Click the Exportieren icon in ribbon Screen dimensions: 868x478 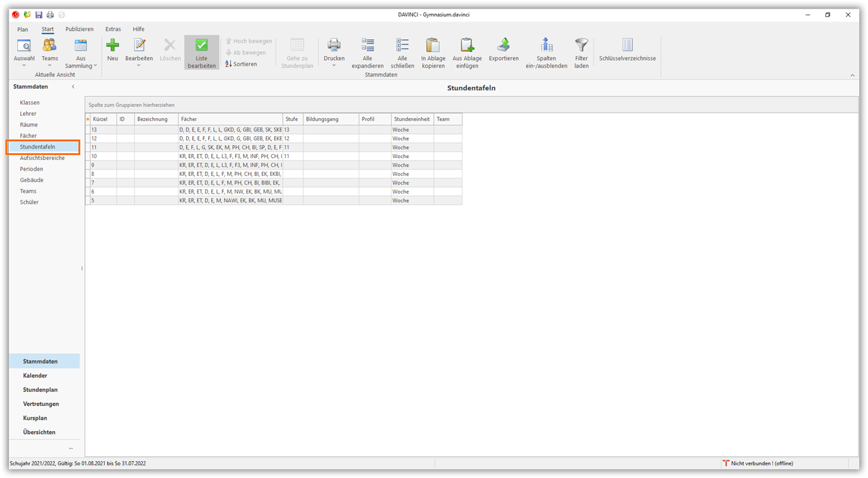(x=504, y=46)
